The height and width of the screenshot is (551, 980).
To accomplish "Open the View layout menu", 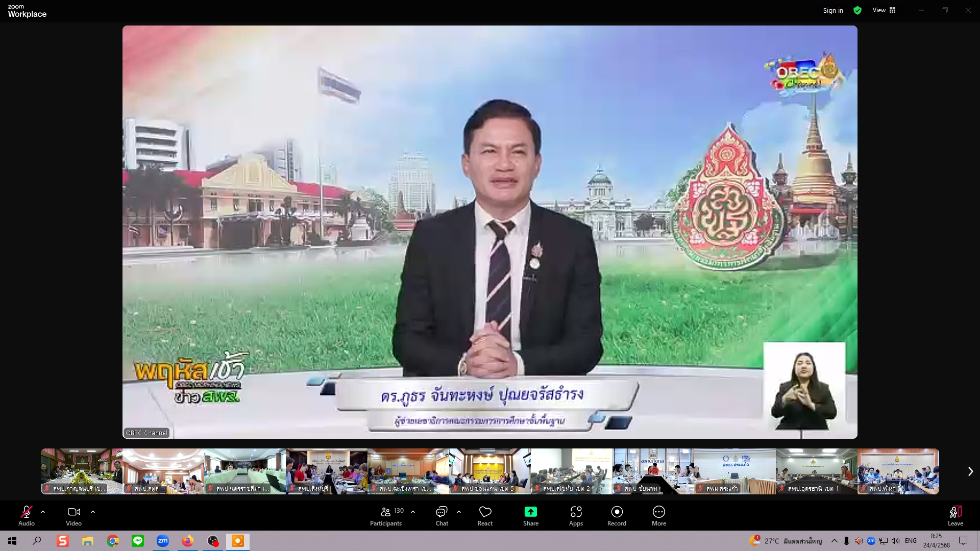I will [x=884, y=10].
